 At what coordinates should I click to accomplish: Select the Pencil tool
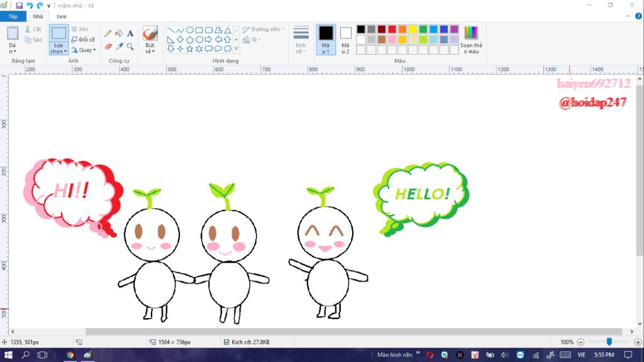tap(108, 34)
